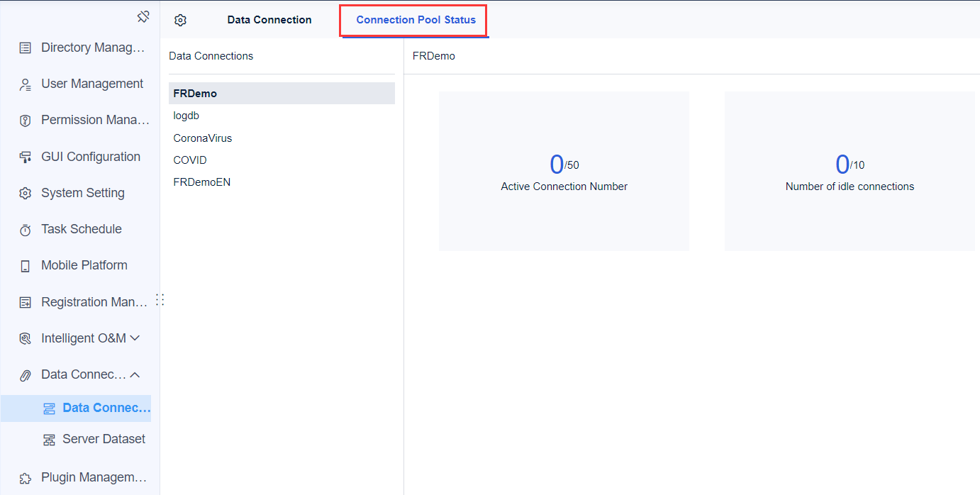980x495 pixels.
Task: Click the GUI Configuration paint roller icon
Action: click(x=26, y=157)
